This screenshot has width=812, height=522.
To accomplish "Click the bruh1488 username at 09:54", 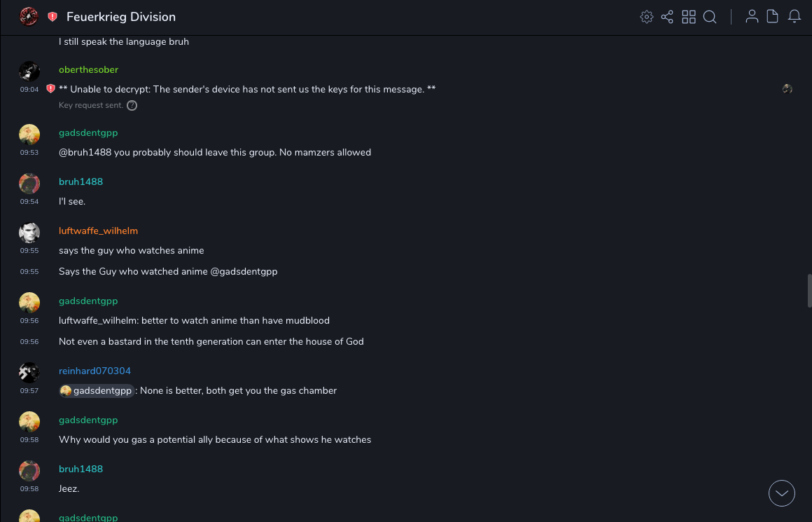I will (80, 181).
